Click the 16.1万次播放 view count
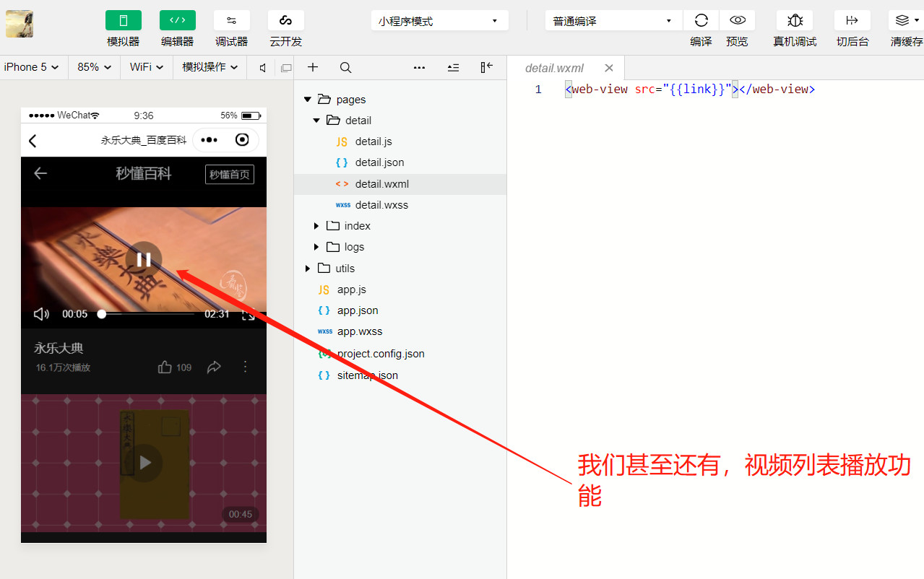924x579 pixels. 63,367
